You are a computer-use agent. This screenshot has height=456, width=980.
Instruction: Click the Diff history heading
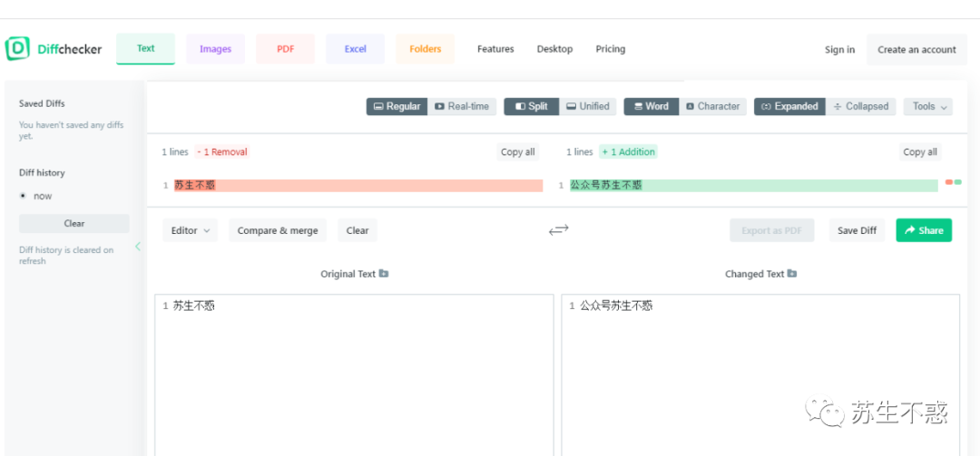point(42,173)
